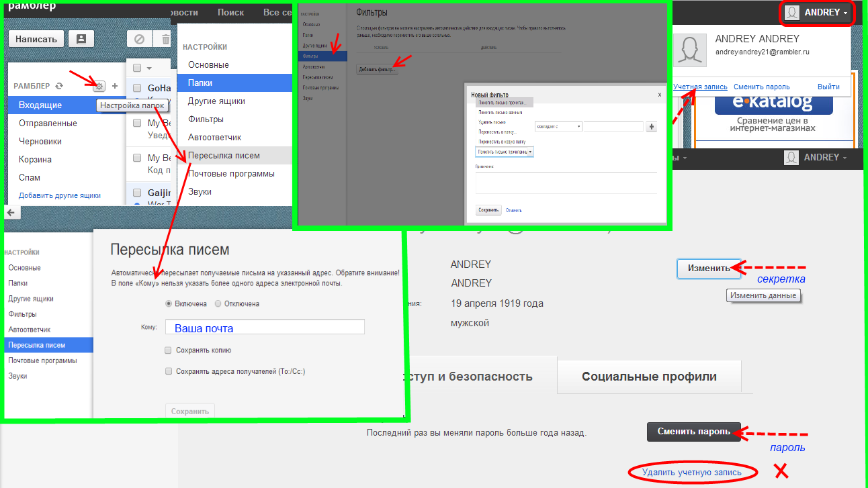The height and width of the screenshot is (488, 868).
Task: Click Отменить in the New filter dialog
Action: point(514,210)
